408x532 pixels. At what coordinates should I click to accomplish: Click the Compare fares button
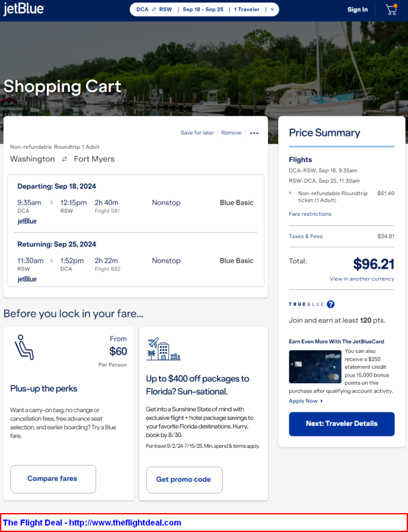click(x=53, y=479)
